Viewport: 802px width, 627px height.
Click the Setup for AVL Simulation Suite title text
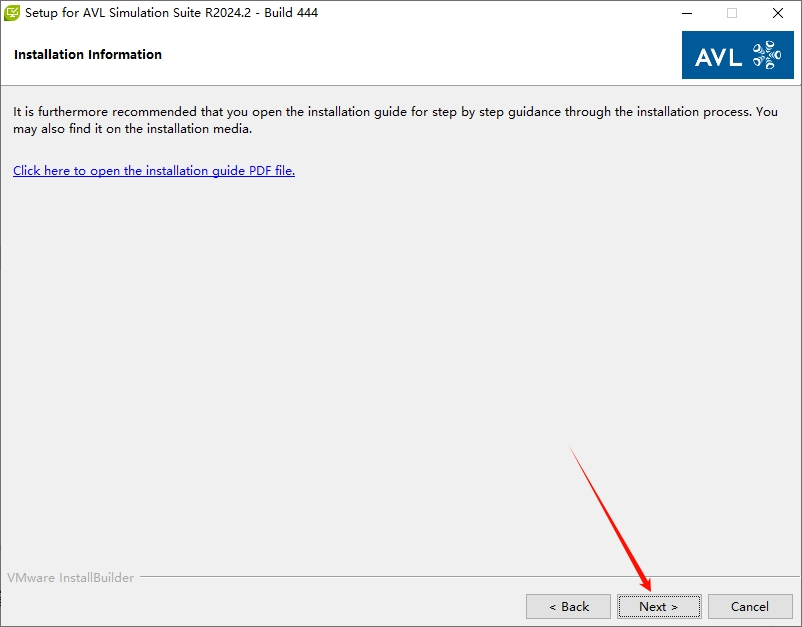[x=130, y=14]
